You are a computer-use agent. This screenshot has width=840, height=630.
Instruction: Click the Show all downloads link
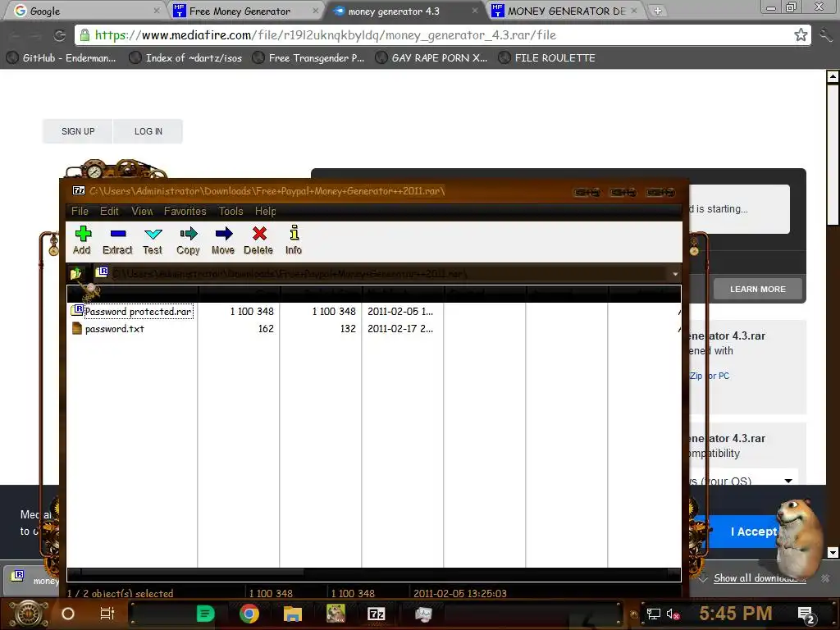coord(759,578)
